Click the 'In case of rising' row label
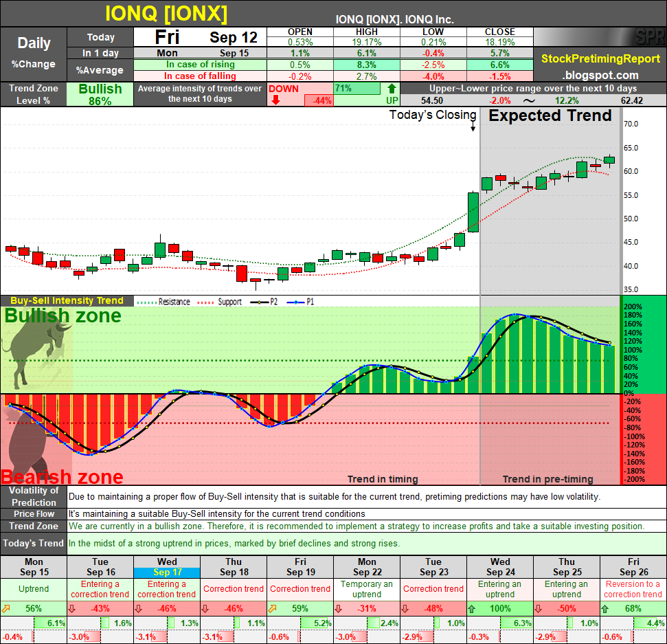 (x=201, y=65)
